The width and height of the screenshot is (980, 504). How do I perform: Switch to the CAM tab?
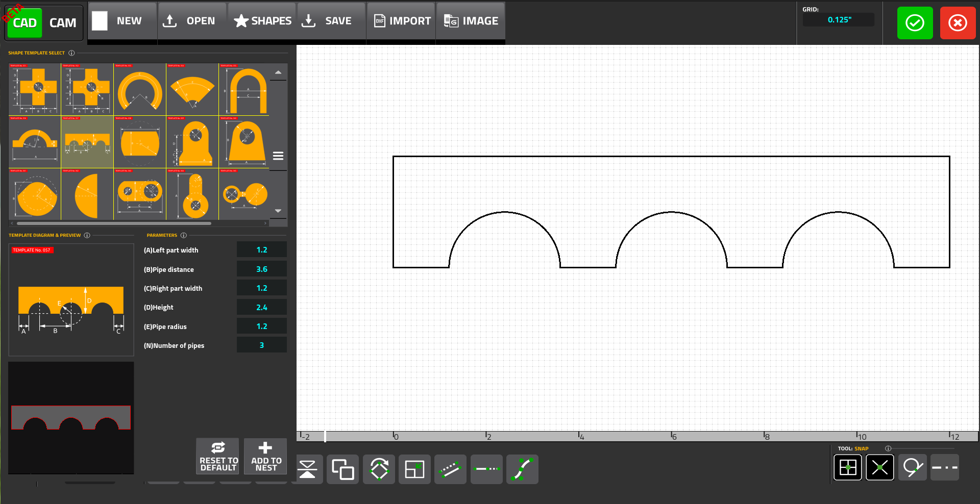62,22
